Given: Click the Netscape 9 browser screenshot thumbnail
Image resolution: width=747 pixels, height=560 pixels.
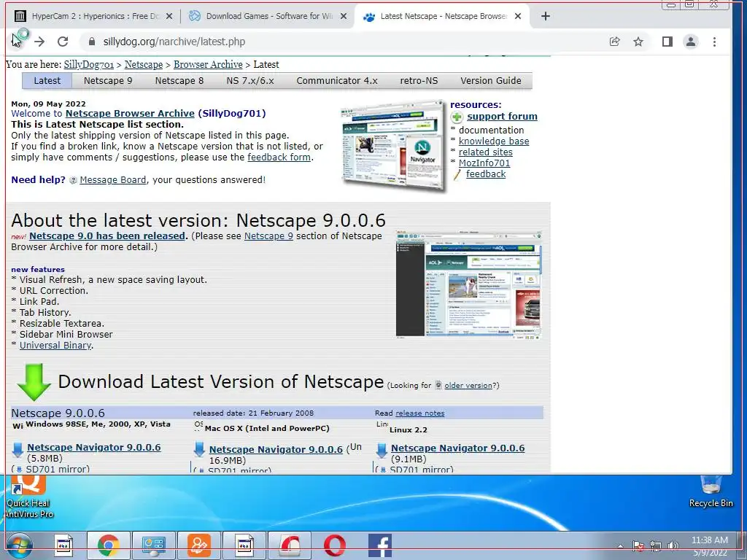Looking at the screenshot, I should pyautogui.click(x=468, y=284).
